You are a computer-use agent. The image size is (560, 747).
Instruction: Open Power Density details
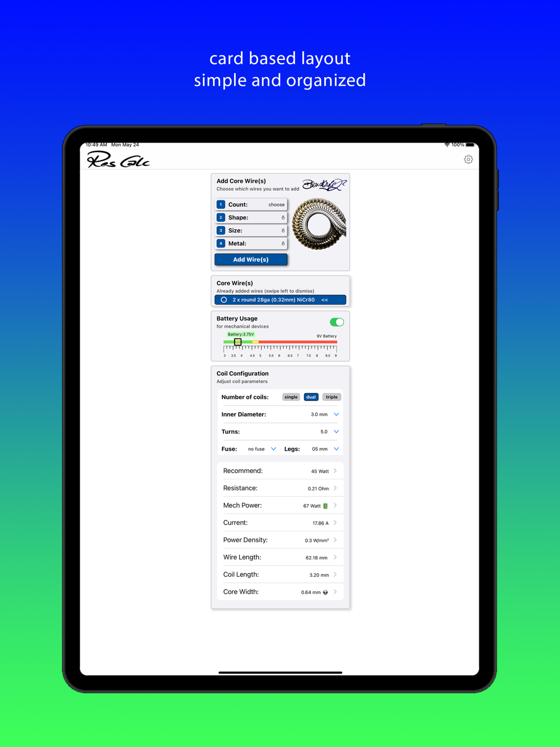tap(280, 540)
